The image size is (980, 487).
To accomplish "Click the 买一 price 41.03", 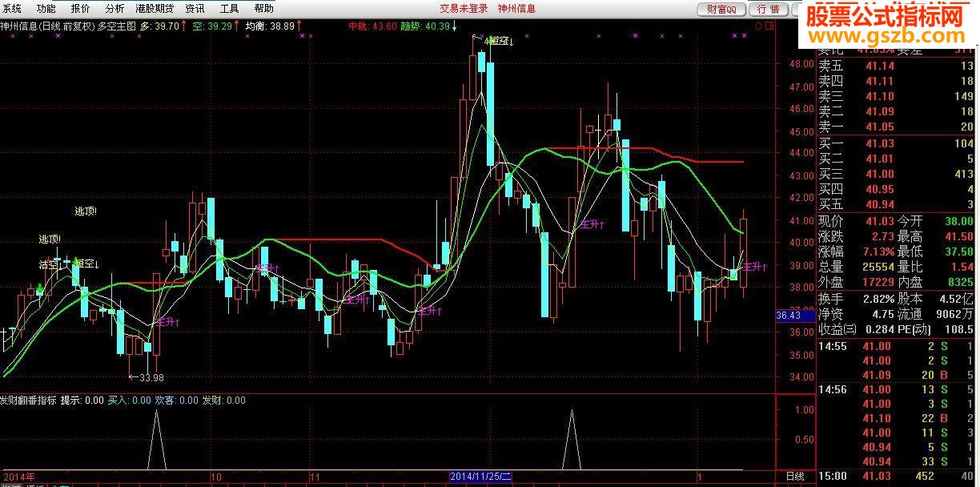I will [x=880, y=144].
